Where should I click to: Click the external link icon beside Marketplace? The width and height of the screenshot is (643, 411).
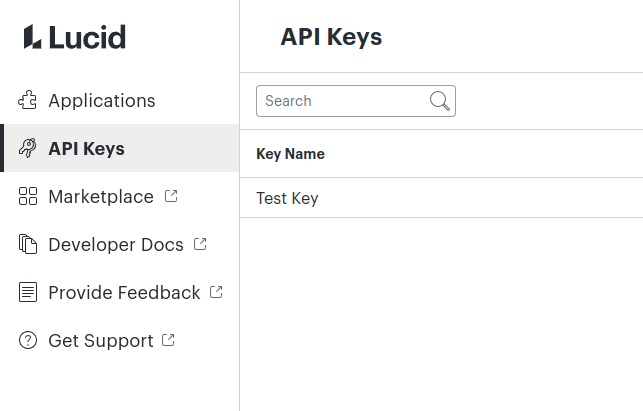coord(171,196)
